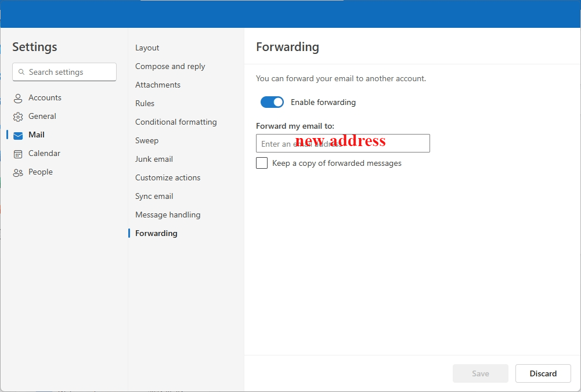Click the Save button
Viewport: 581px width, 392px height.
tap(480, 373)
